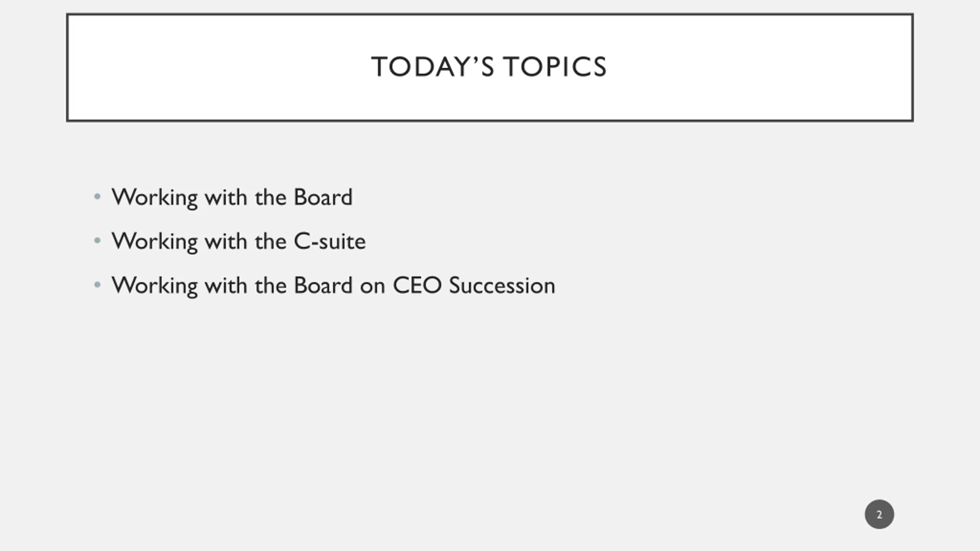Image resolution: width=980 pixels, height=551 pixels.
Task: Click "Working" in the CEO Succession bullet
Action: (154, 286)
